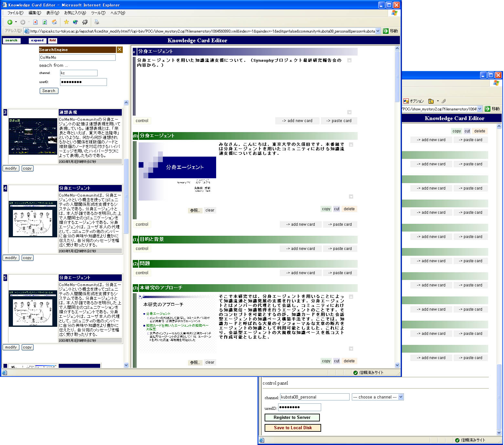Go to Home page via house icon
The height and width of the screenshot is (445, 504).
point(54,22)
